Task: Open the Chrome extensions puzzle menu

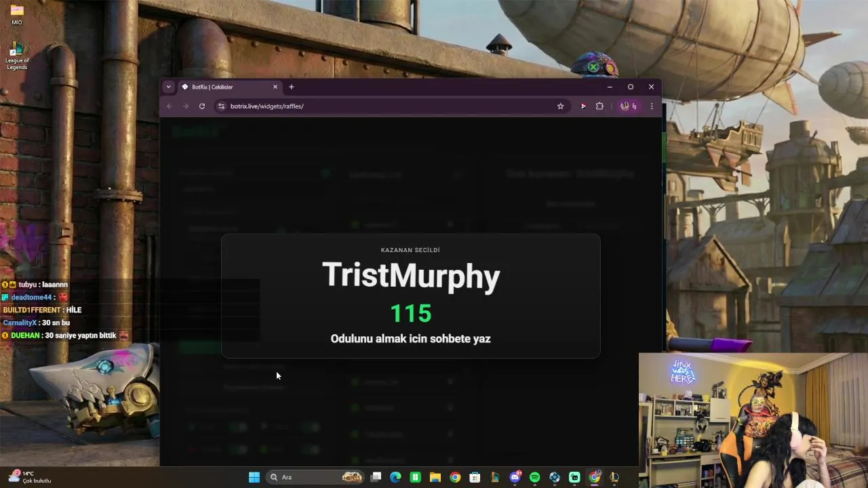Action: [x=599, y=106]
